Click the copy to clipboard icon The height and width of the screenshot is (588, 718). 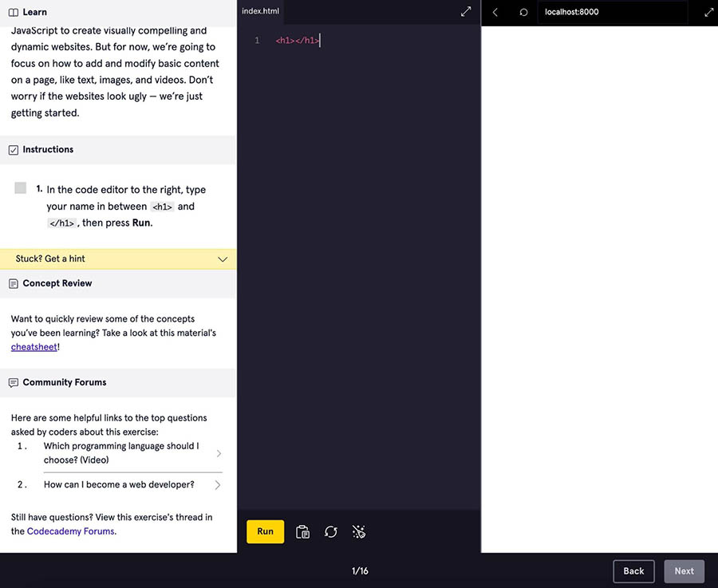click(x=302, y=531)
